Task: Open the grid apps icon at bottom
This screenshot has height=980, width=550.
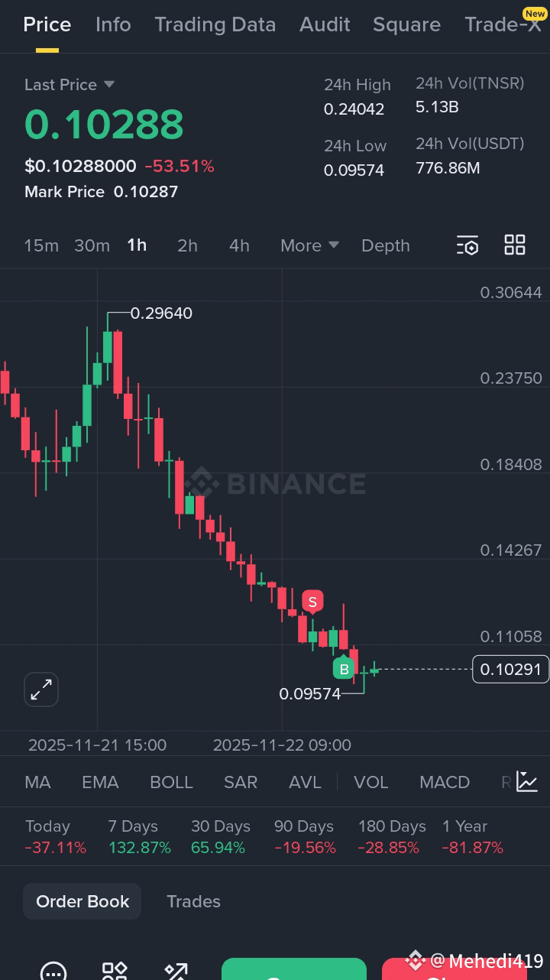Action: (x=115, y=972)
